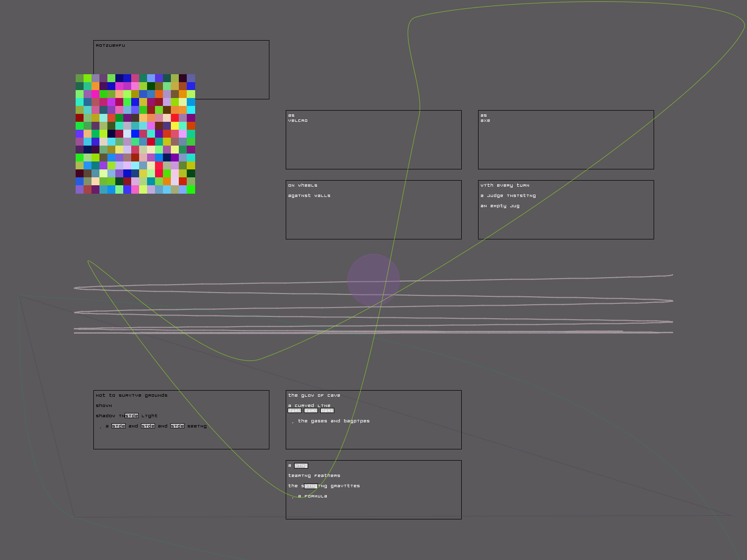Click the middle highlighted 'dark' word
747x560 pixels.
pos(311,411)
